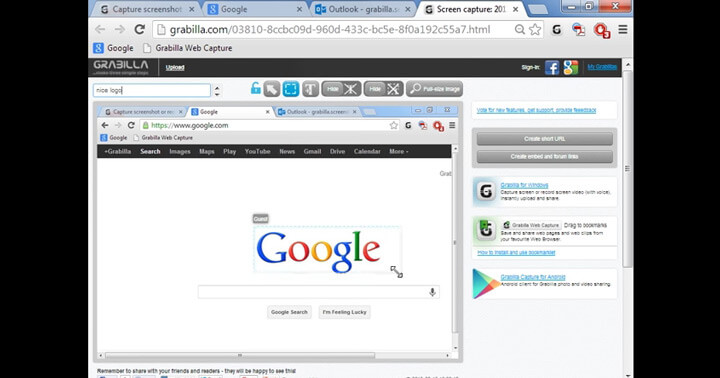Click the caption field containing 'nice logo'

pos(152,90)
